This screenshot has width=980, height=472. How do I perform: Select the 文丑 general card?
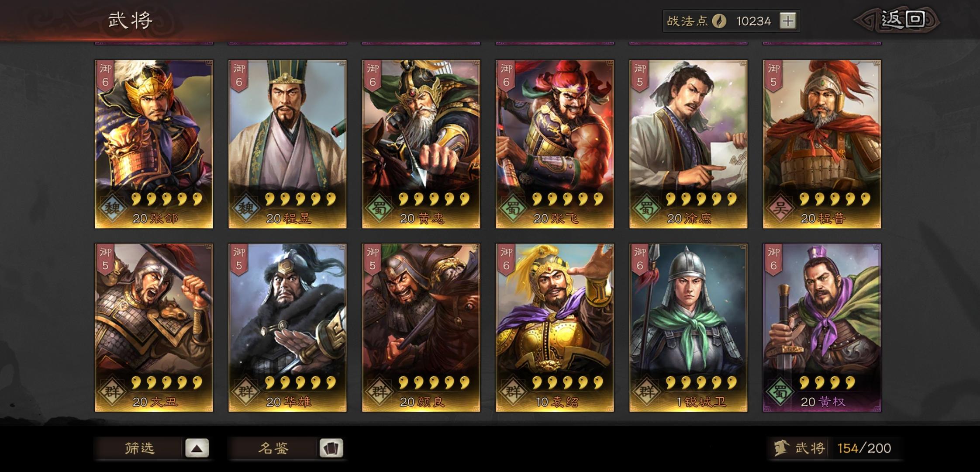pos(154,328)
